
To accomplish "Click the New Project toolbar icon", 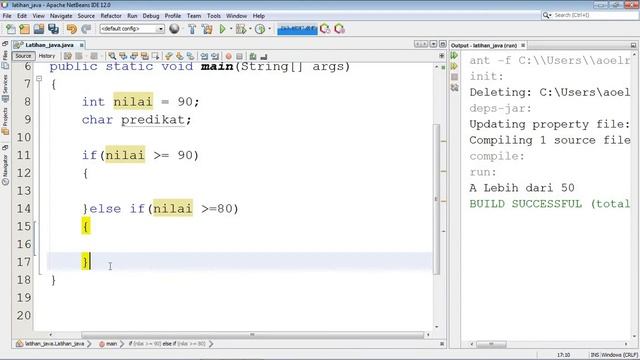I will pos(24,29).
